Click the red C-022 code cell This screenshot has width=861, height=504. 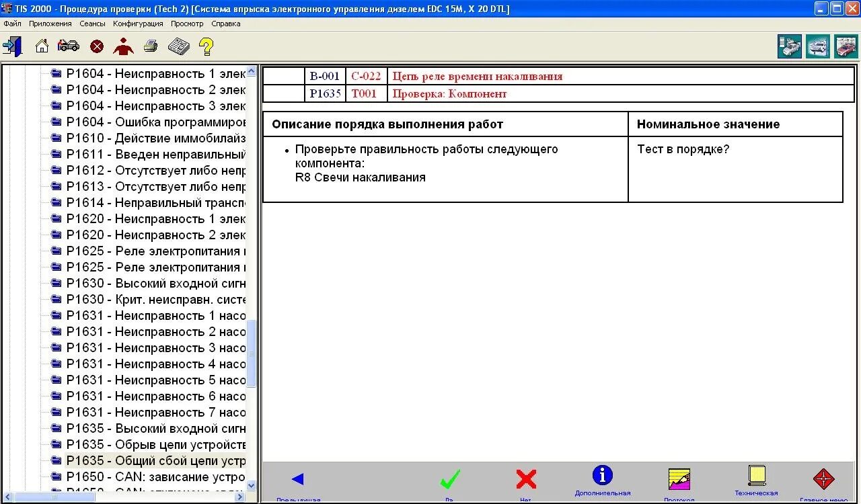pyautogui.click(x=367, y=76)
